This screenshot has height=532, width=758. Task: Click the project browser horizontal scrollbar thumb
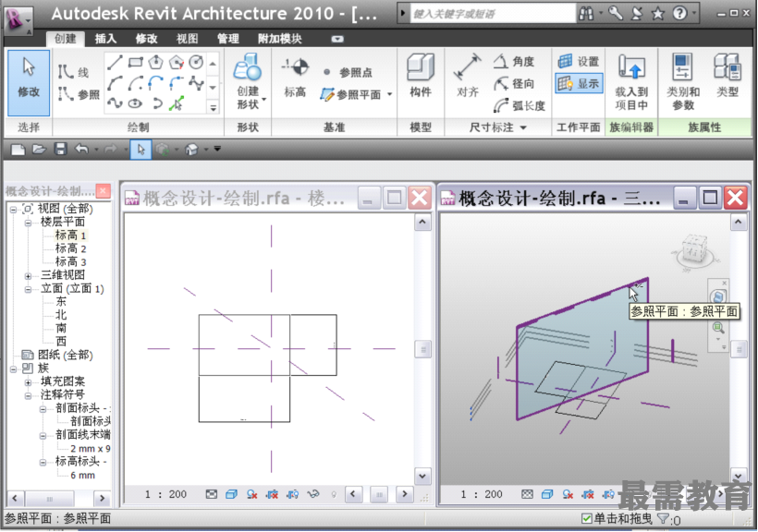[x=49, y=498]
